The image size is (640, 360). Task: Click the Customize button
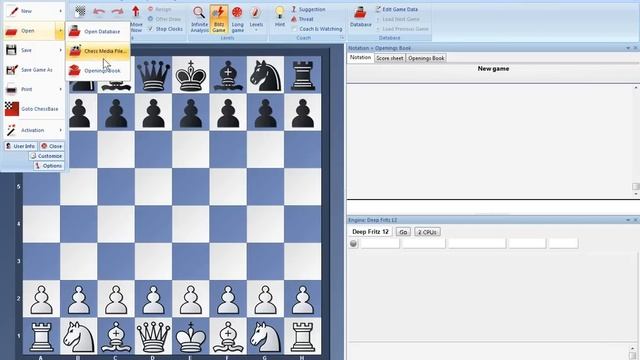point(47,156)
